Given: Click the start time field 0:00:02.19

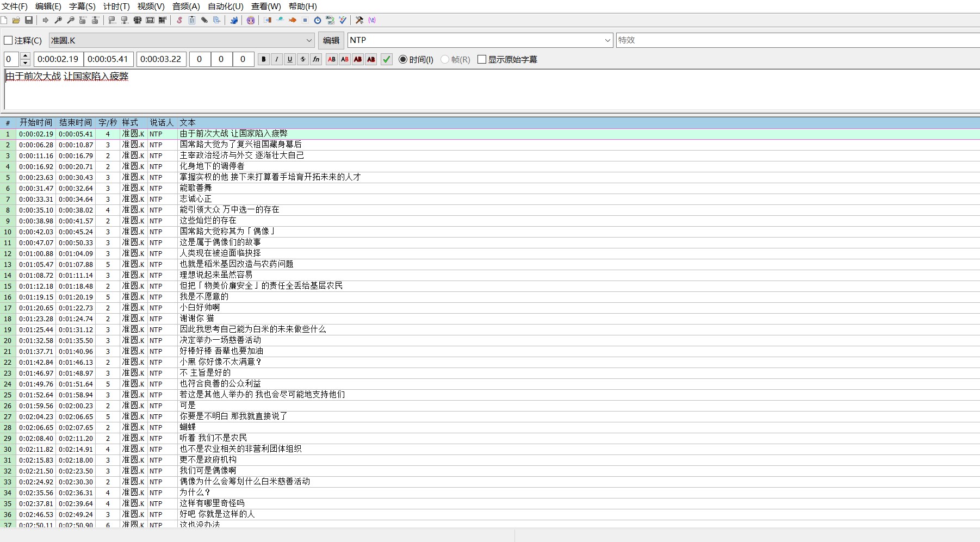Looking at the screenshot, I should tap(59, 59).
